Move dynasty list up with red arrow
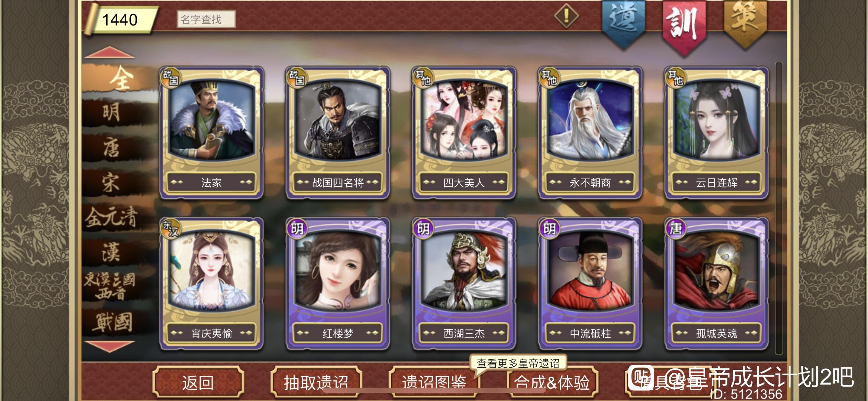This screenshot has width=868, height=401. [109, 52]
